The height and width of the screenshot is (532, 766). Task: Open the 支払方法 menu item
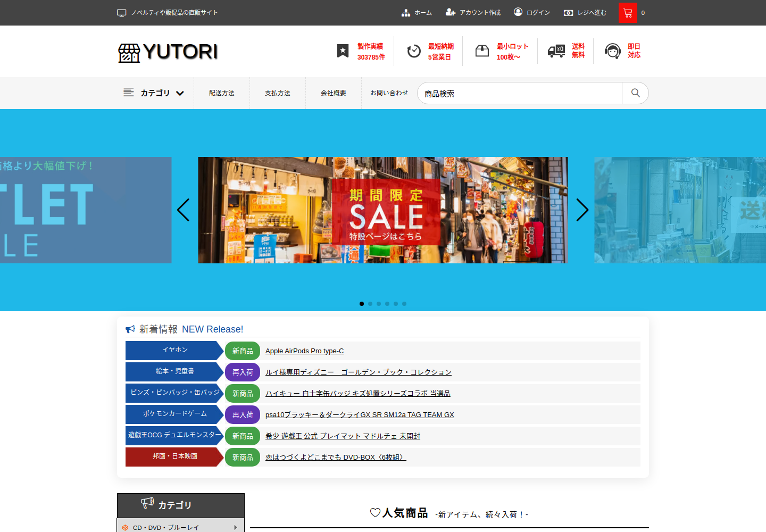pyautogui.click(x=278, y=93)
